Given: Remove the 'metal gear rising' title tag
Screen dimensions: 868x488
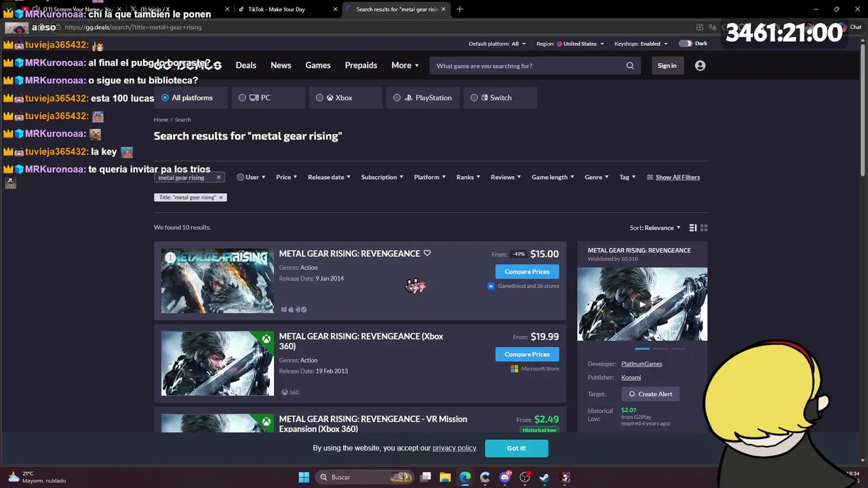Looking at the screenshot, I should tap(220, 197).
